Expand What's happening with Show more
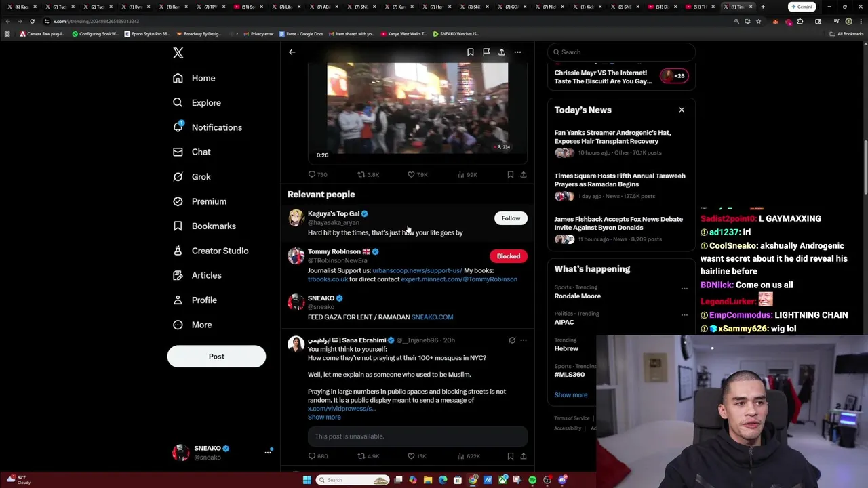 pyautogui.click(x=571, y=395)
